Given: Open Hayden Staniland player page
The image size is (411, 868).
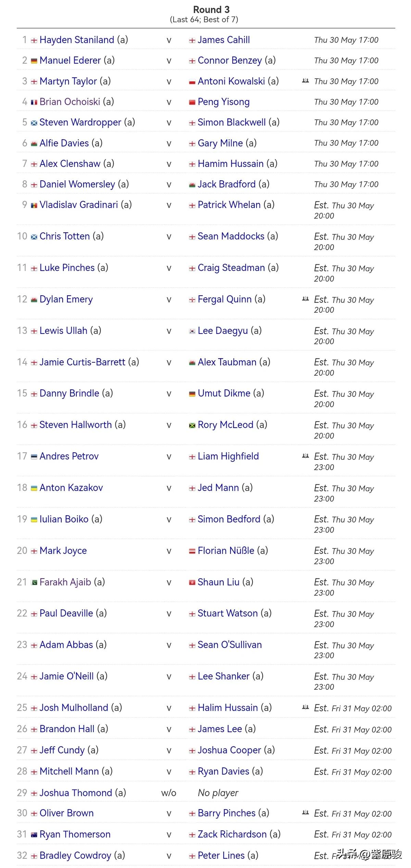Looking at the screenshot, I should pos(77,40).
